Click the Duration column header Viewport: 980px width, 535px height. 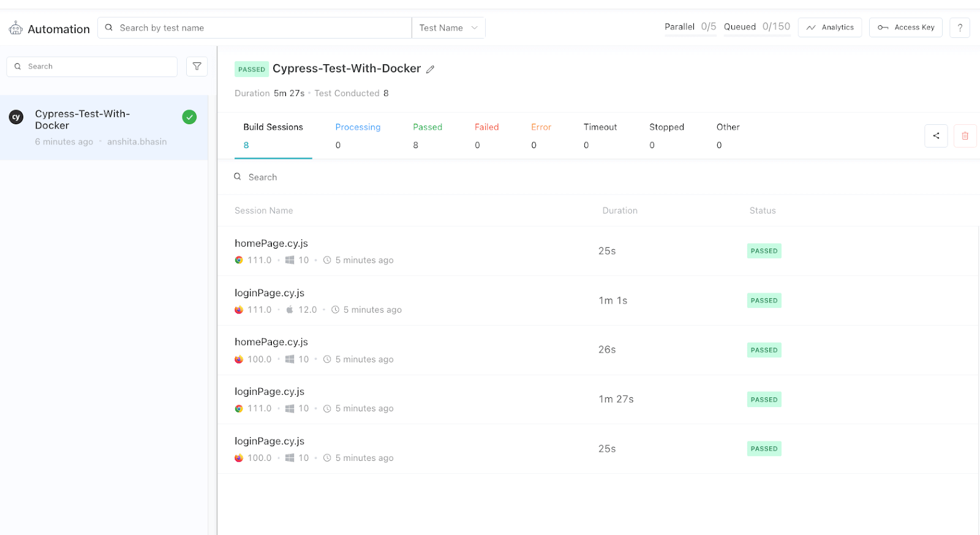tap(620, 211)
